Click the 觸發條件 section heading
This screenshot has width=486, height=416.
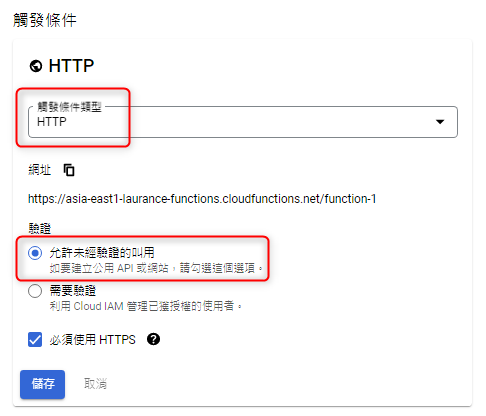(x=45, y=20)
